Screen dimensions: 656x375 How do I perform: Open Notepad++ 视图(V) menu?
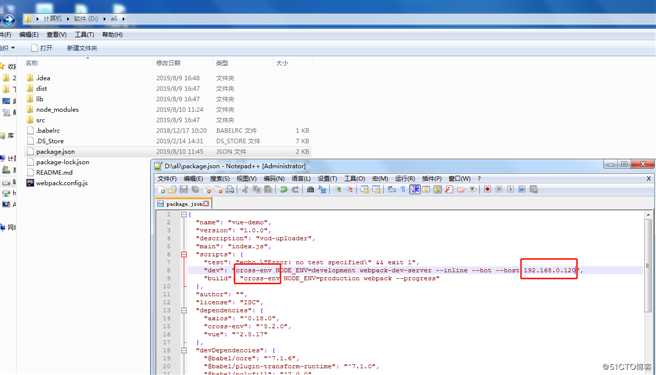point(246,179)
